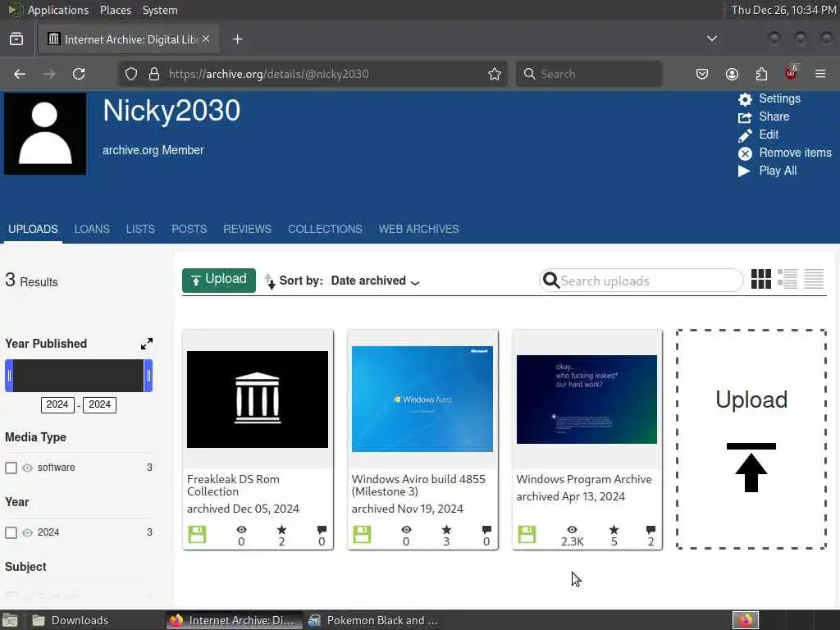840x630 pixels.
Task: Click the Edit pencil icon
Action: pyautogui.click(x=745, y=135)
